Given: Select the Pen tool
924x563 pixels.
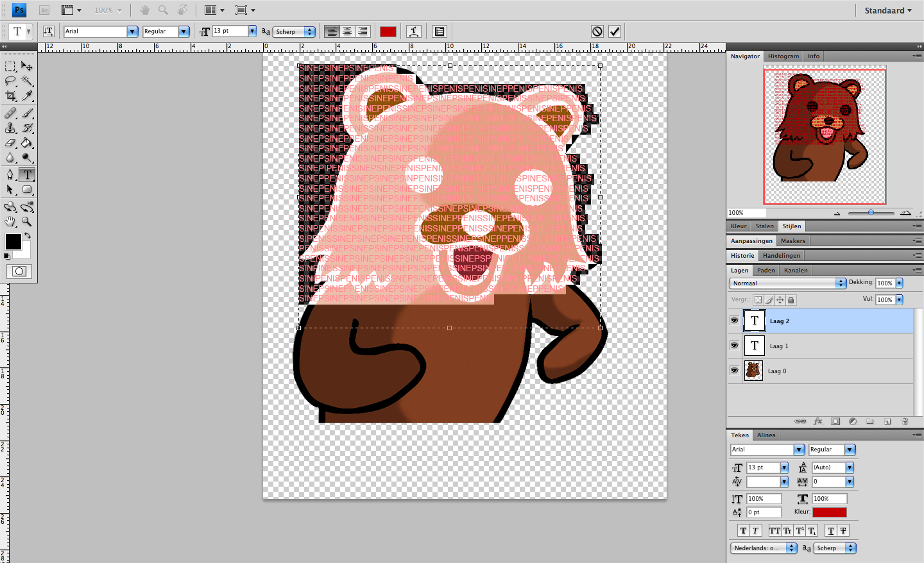Looking at the screenshot, I should pyautogui.click(x=10, y=175).
